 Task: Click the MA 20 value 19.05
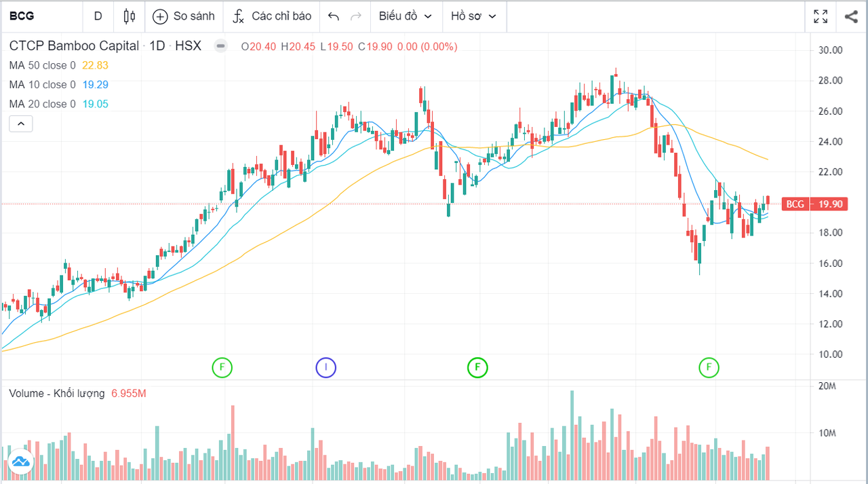coord(95,104)
